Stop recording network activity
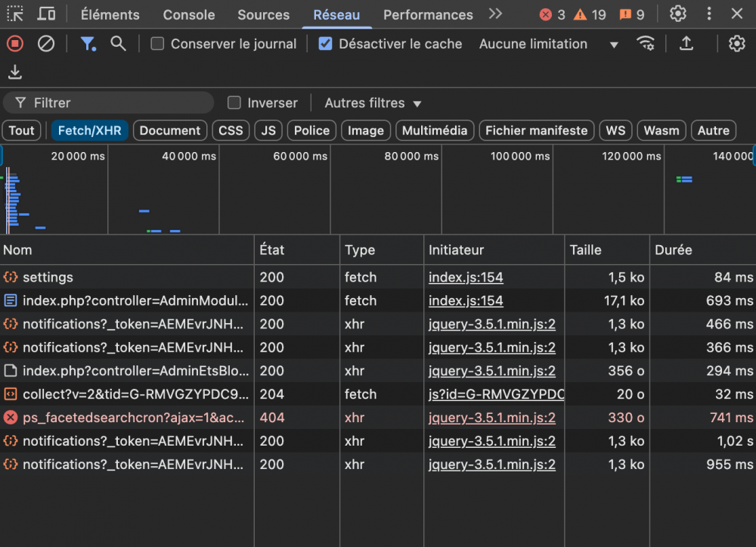 click(x=15, y=44)
